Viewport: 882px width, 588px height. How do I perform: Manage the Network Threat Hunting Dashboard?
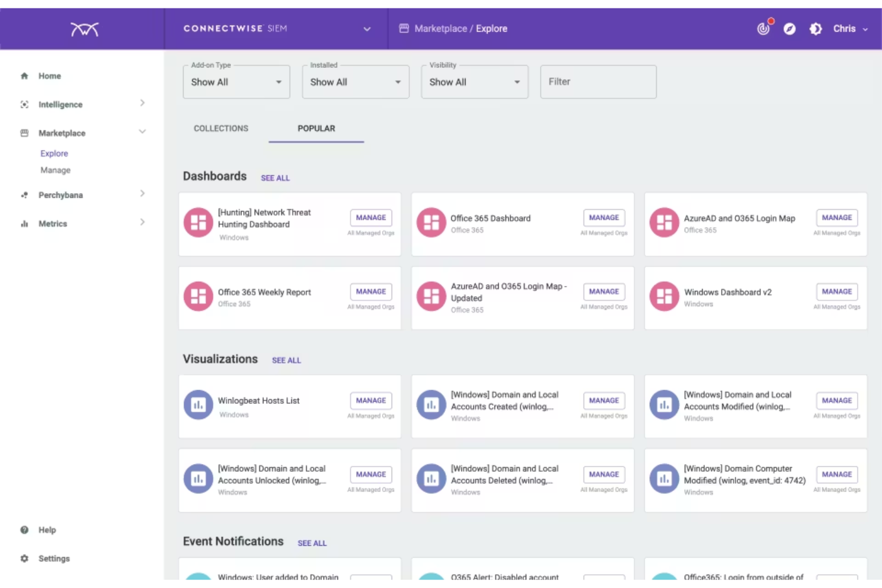tap(371, 217)
